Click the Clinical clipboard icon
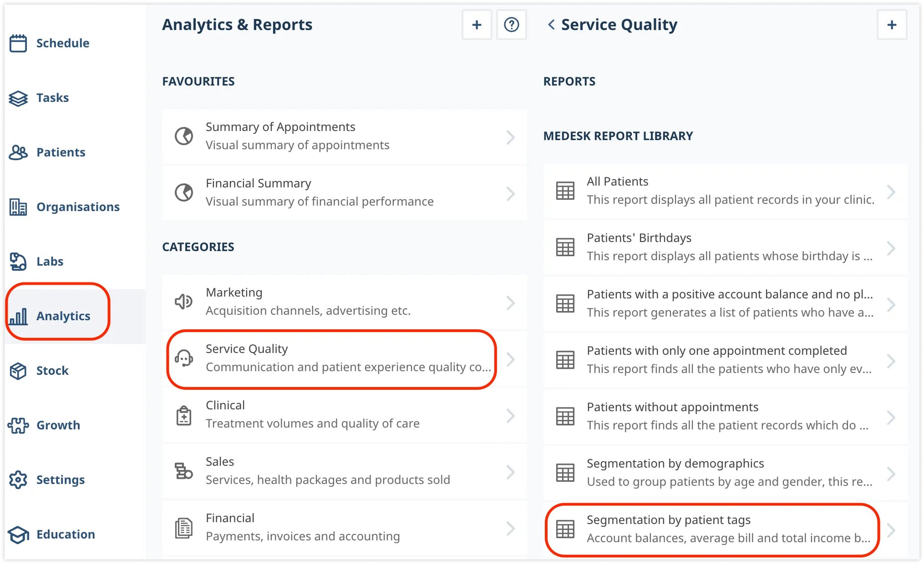 click(183, 414)
